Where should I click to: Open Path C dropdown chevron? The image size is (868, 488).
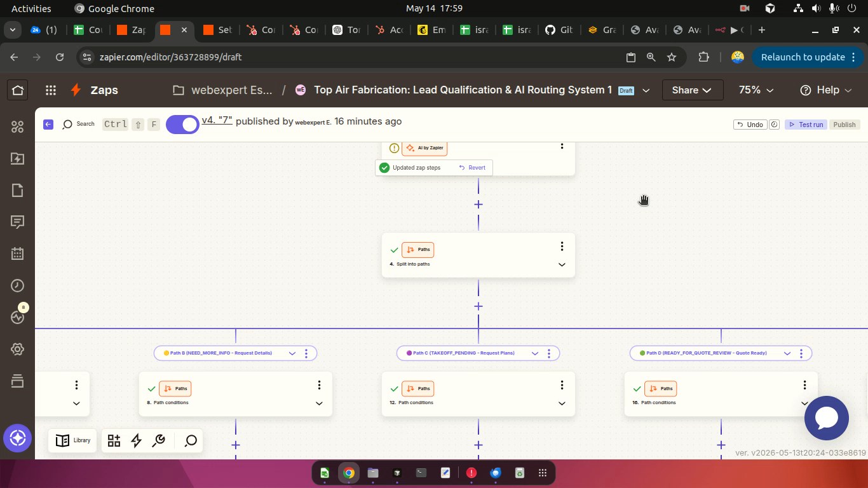pyautogui.click(x=535, y=353)
